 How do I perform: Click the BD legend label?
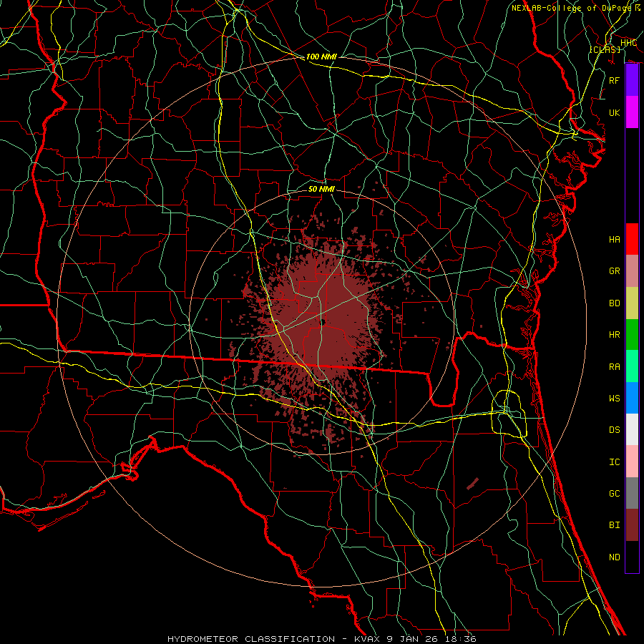pos(615,303)
